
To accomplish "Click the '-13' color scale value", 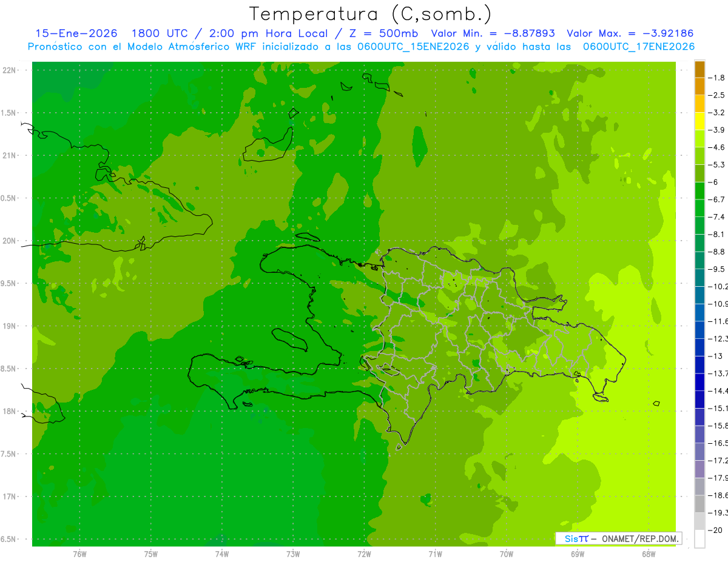I will pyautogui.click(x=716, y=356).
